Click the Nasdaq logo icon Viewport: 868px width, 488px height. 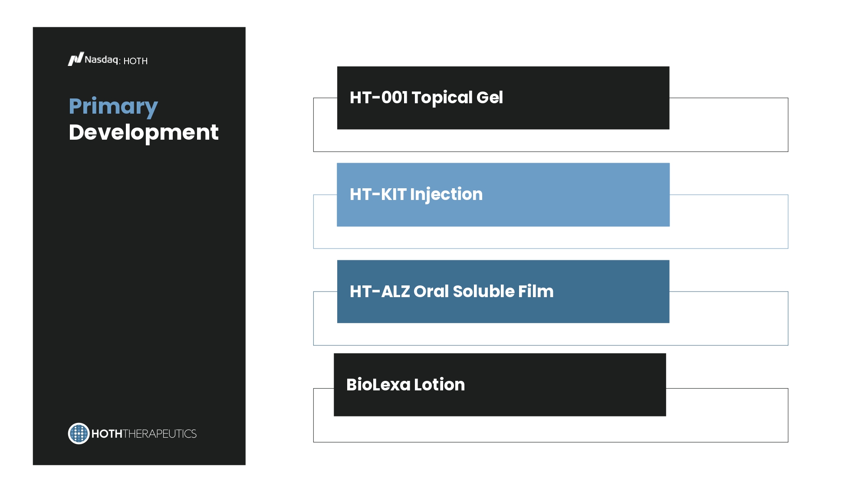76,59
